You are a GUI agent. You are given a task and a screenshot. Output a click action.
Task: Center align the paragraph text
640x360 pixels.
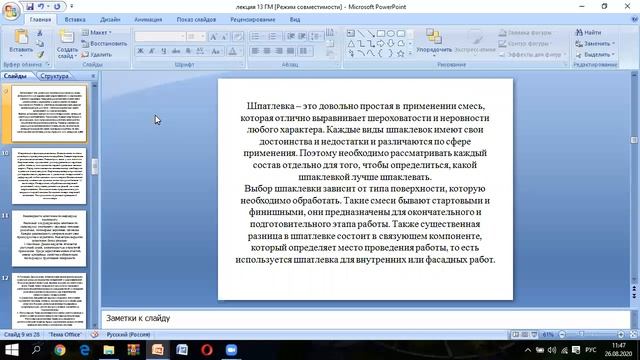[267, 51]
